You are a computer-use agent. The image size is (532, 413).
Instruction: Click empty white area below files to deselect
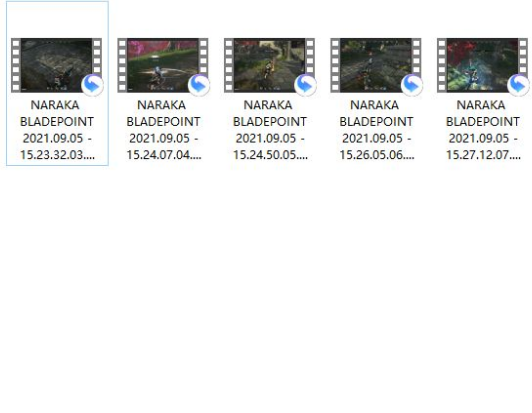point(266,288)
